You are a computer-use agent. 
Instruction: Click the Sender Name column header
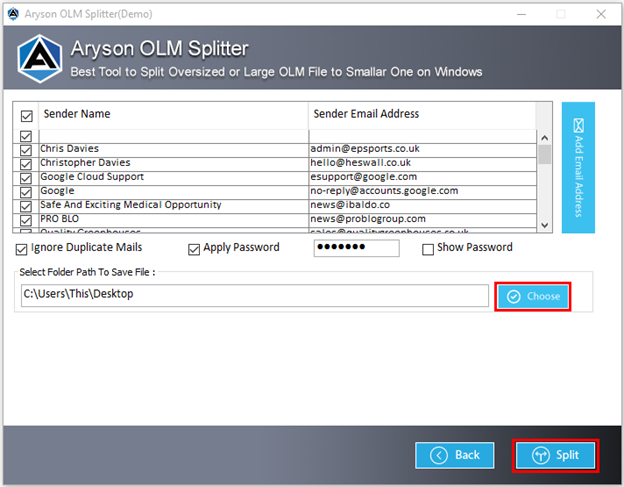(x=173, y=115)
